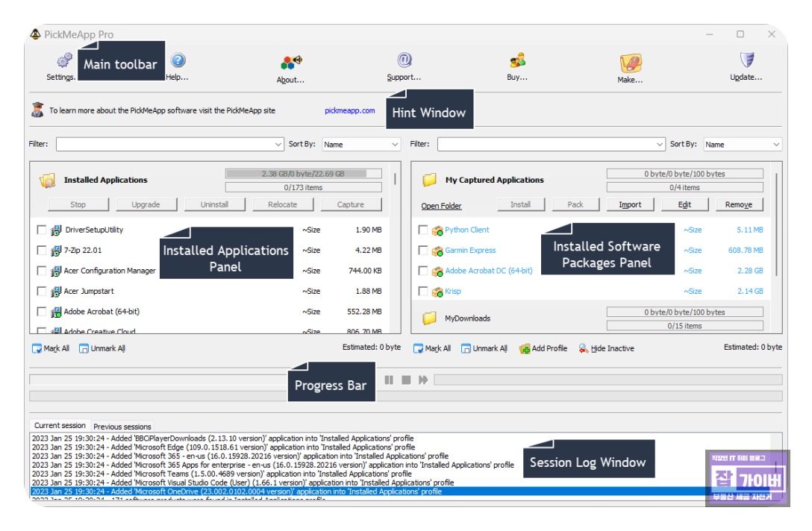The height and width of the screenshot is (531, 812).
Task: Check the Garmin Express checkbox
Action: point(423,250)
